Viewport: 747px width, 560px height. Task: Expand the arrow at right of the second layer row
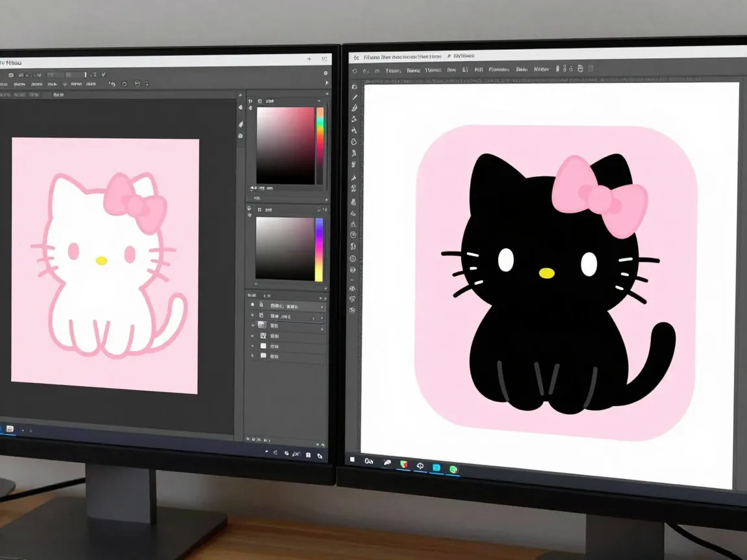point(322,318)
